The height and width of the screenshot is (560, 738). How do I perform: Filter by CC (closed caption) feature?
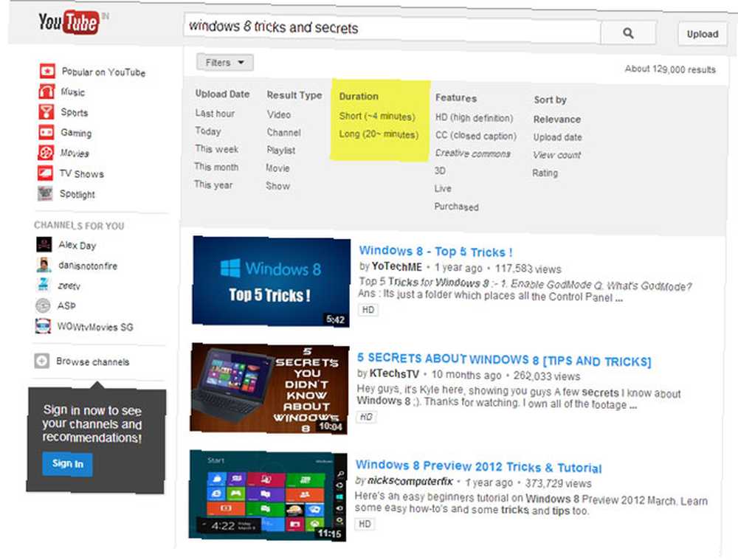(x=476, y=136)
